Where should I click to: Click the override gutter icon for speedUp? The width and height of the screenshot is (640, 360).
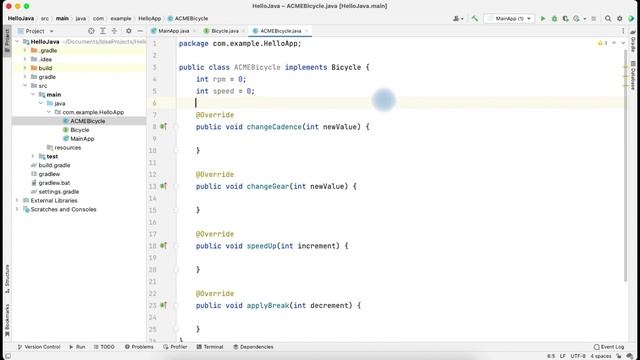point(163,246)
